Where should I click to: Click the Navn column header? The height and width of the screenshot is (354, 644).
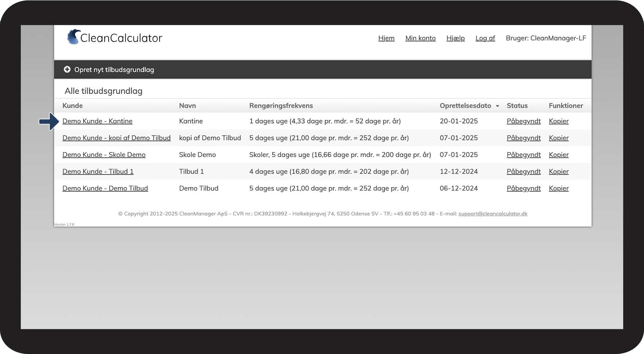tap(187, 106)
